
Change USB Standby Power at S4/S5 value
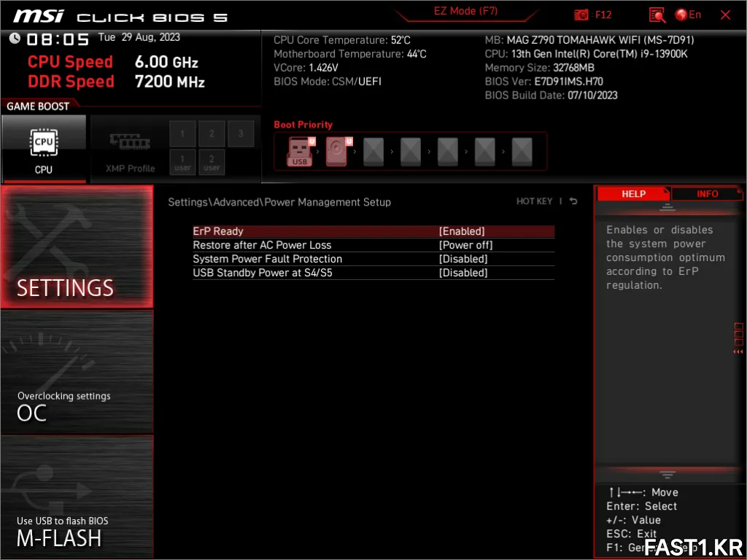pos(463,273)
